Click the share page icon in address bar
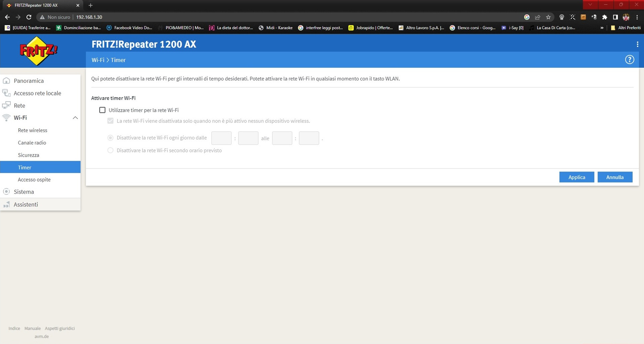 537,17
